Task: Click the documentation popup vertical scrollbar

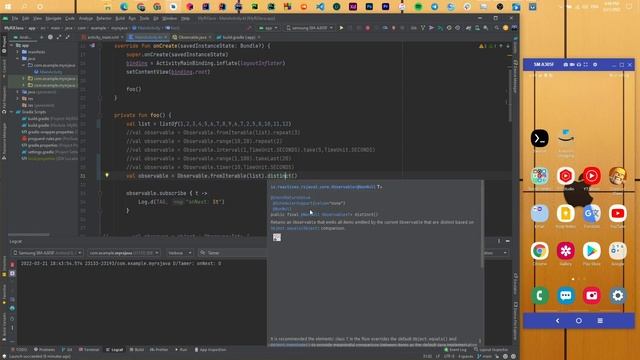Action: (482, 224)
